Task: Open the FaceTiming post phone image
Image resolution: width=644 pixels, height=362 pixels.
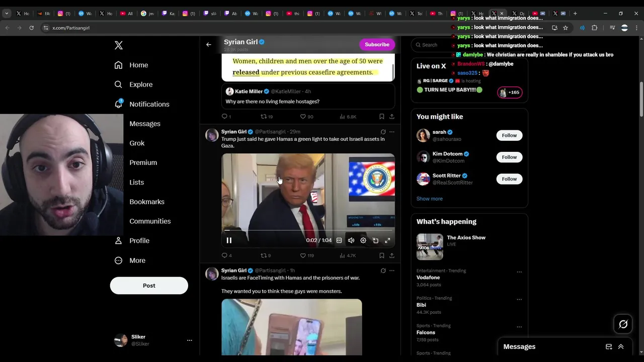Action: (292, 327)
